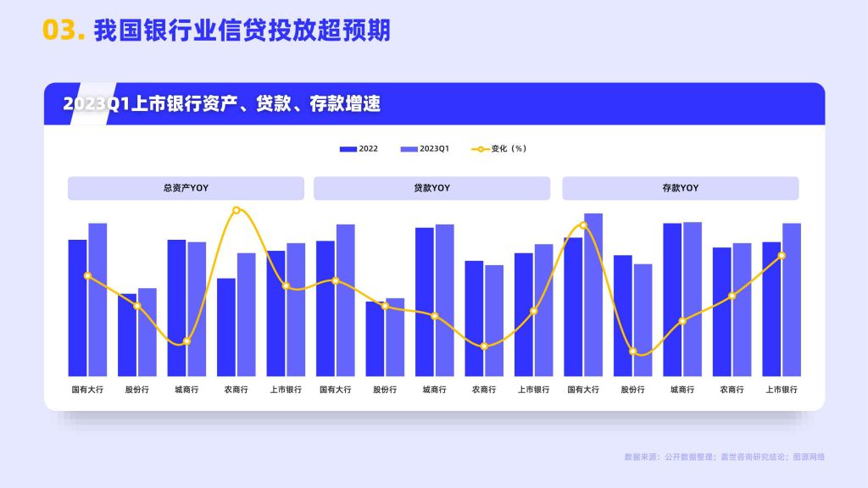868x488 pixels.
Task: Click the 农商行 axis label under 存款YOY
Action: [732, 390]
